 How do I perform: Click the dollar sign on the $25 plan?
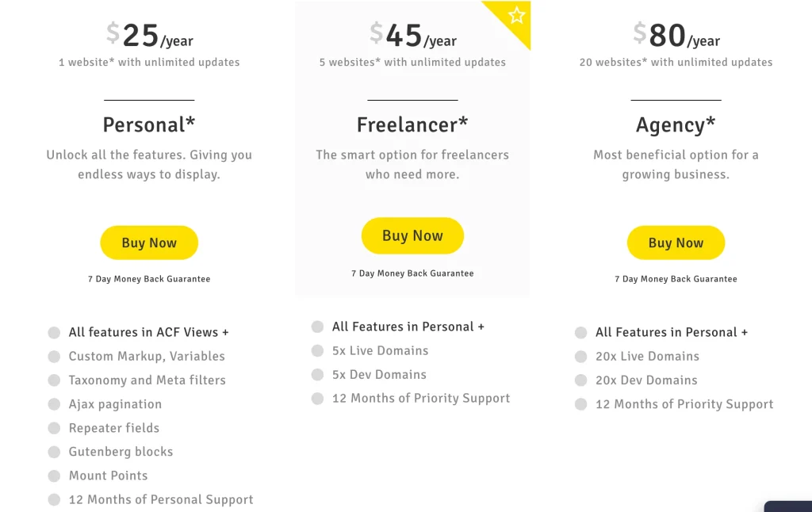point(111,33)
